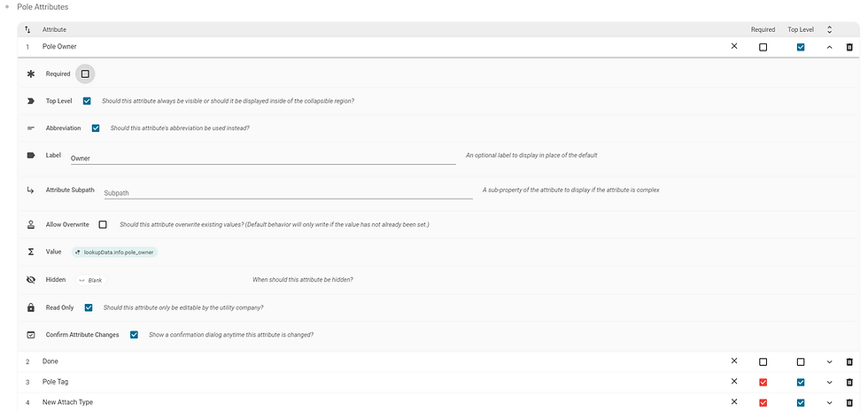The height and width of the screenshot is (412, 868).
Task: Click the expand/collapse all icon in header
Action: (829, 29)
